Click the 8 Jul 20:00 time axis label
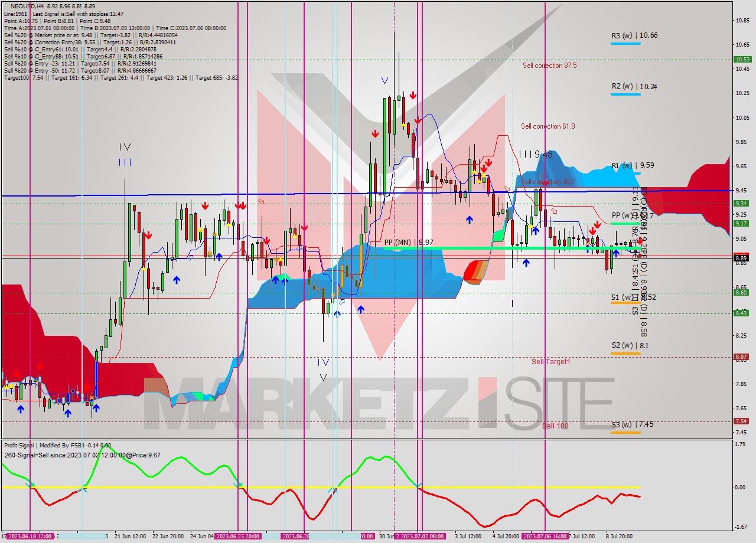The width and height of the screenshot is (756, 543). click(619, 536)
